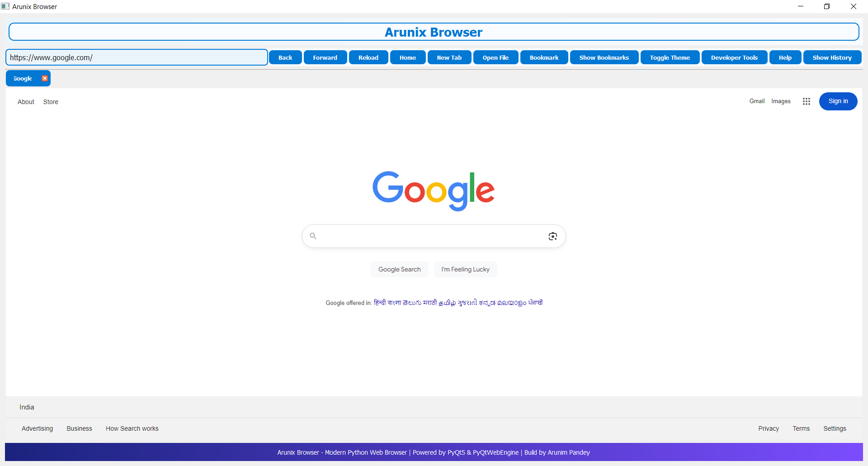
Task: Click the search by image camera icon
Action: (552, 236)
